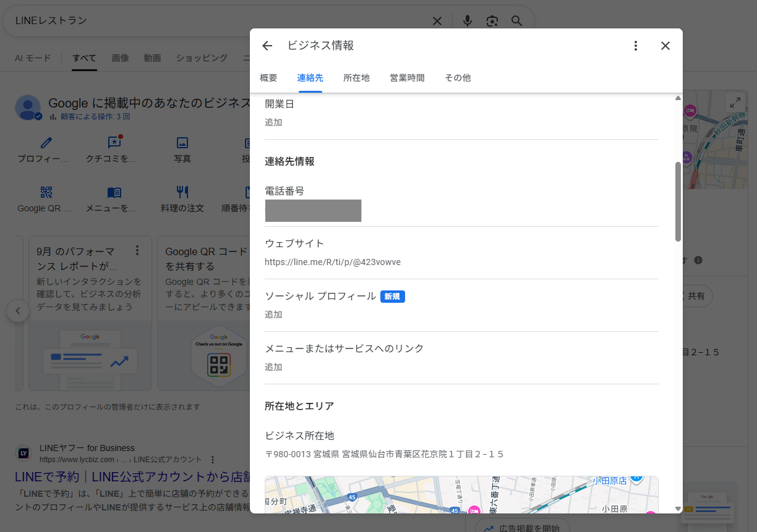Add a ソーシャル プロフィール entry
This screenshot has width=757, height=532.
273,315
